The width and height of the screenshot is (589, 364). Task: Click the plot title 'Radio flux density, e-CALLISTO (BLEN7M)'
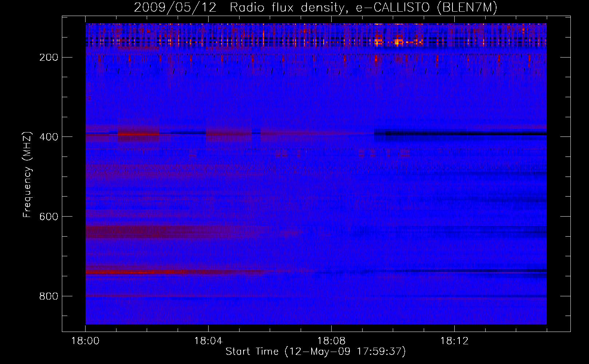click(363, 8)
